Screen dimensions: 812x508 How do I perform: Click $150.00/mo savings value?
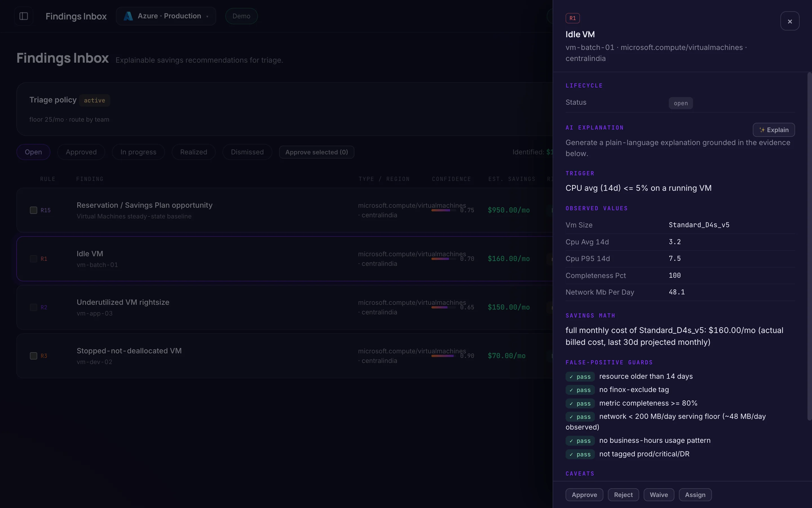click(509, 307)
